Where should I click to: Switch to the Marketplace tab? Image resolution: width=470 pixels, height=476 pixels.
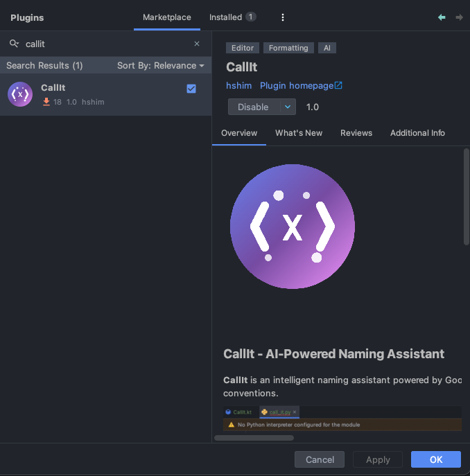(x=166, y=17)
